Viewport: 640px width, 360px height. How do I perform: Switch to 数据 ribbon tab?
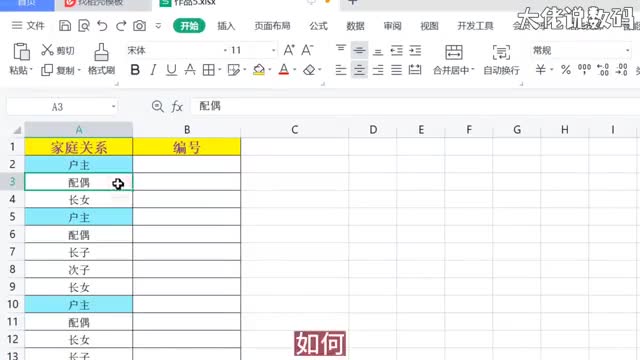click(355, 26)
